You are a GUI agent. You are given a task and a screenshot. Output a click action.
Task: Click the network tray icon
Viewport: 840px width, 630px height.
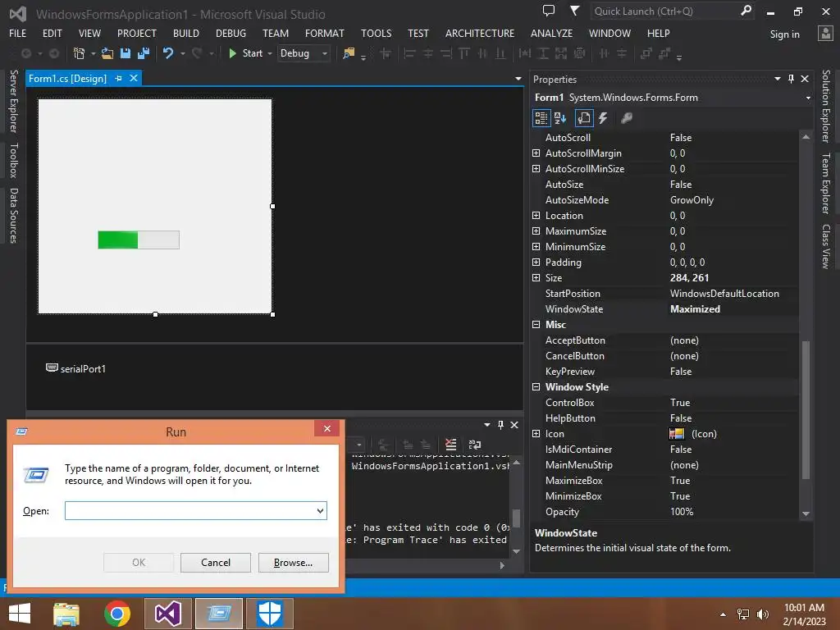[743, 614]
